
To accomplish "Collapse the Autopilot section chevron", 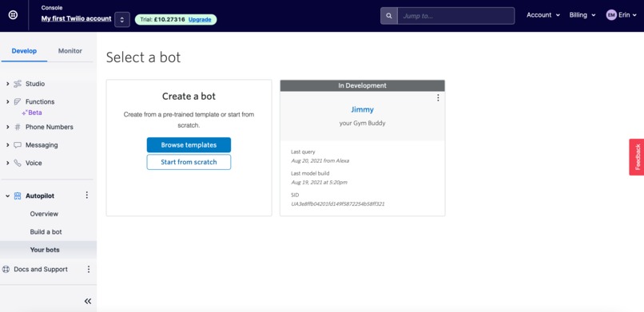I will pyautogui.click(x=7, y=196).
